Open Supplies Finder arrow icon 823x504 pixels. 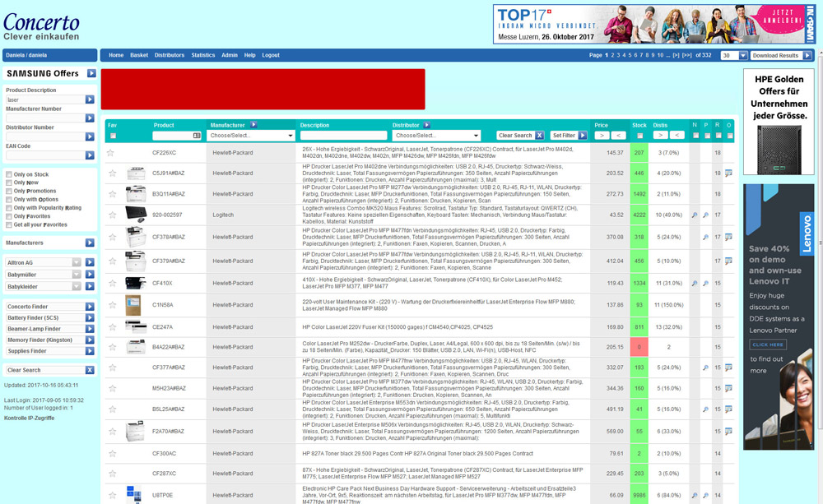[x=90, y=351]
